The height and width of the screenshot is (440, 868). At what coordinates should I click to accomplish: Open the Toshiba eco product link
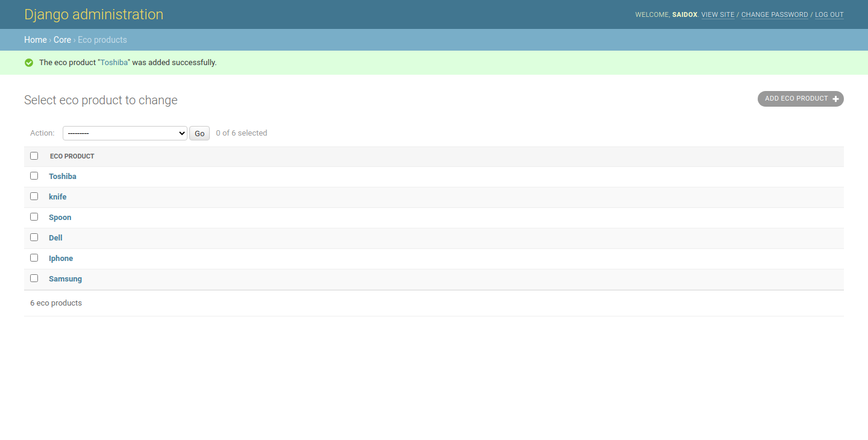coord(63,177)
